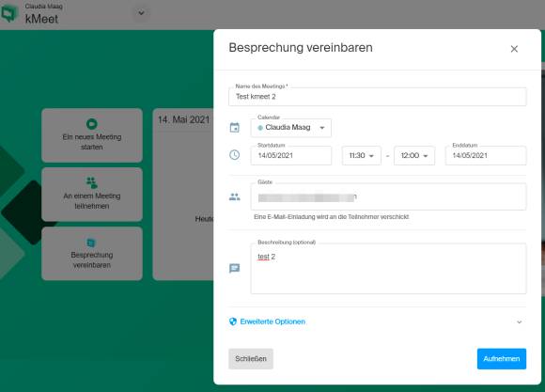Click the description comment icon

pos(235,268)
